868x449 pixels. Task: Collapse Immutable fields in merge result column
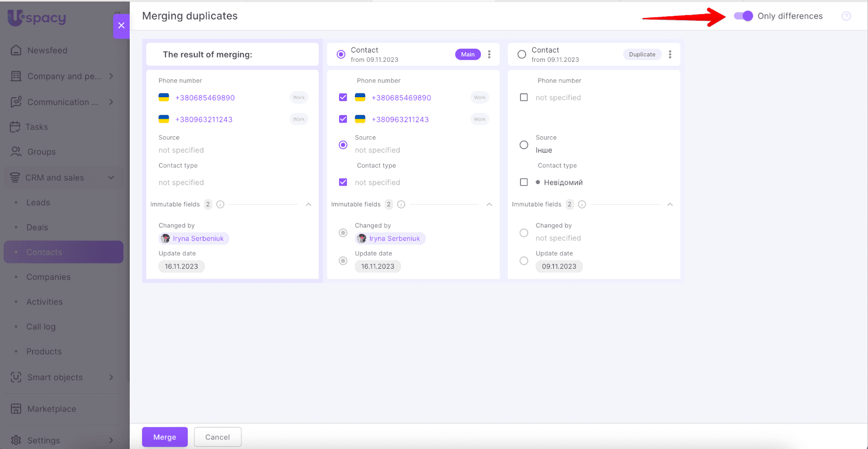tap(308, 205)
